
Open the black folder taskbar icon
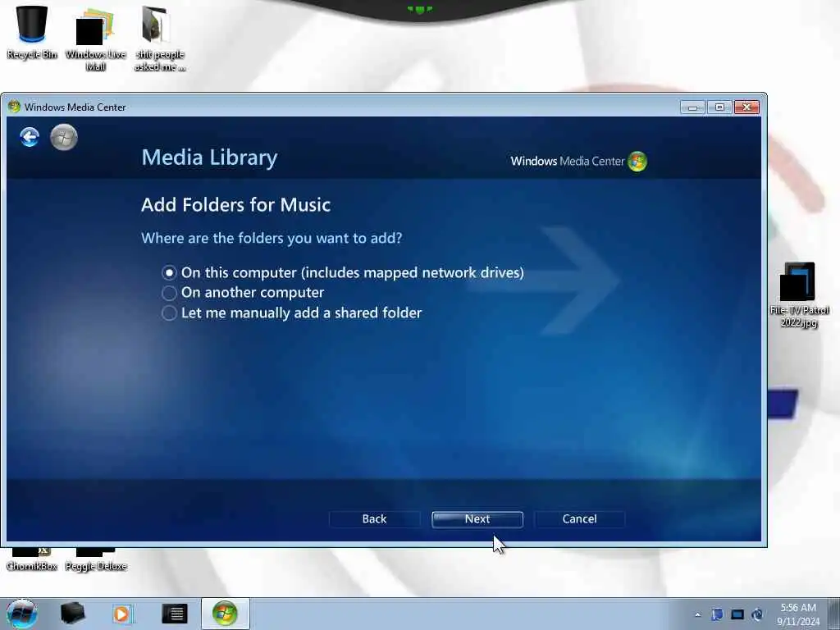coord(72,614)
